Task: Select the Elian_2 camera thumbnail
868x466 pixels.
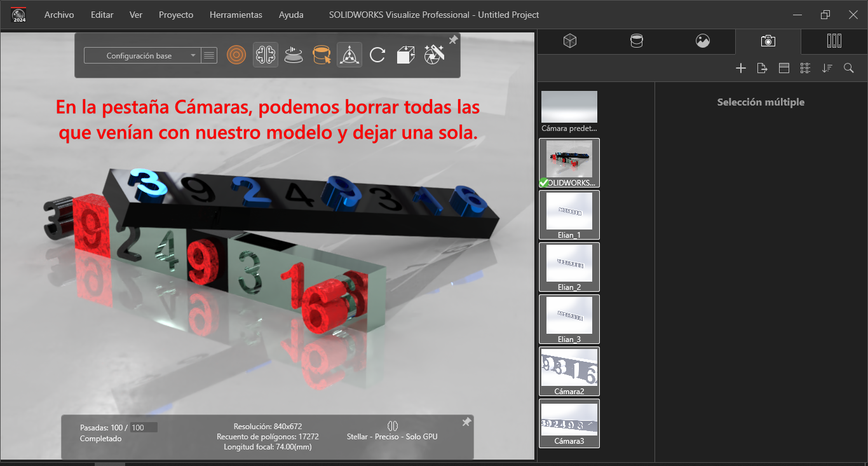Action: point(569,268)
